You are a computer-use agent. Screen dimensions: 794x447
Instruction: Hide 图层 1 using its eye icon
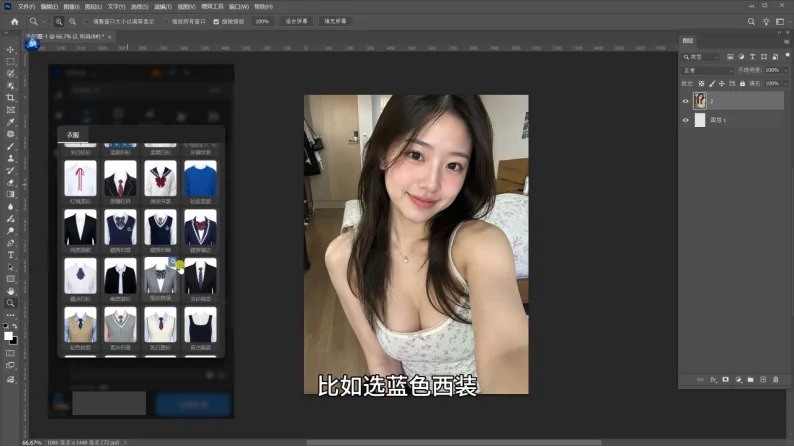coord(686,120)
